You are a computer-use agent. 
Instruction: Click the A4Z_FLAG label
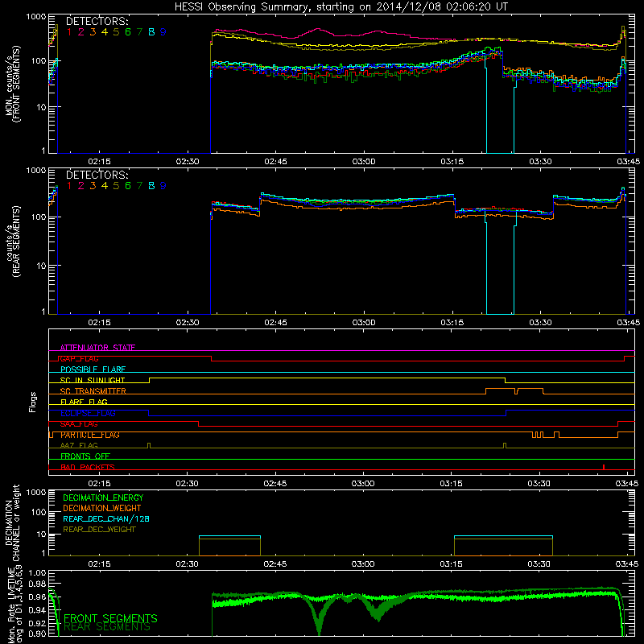[x=79, y=446]
